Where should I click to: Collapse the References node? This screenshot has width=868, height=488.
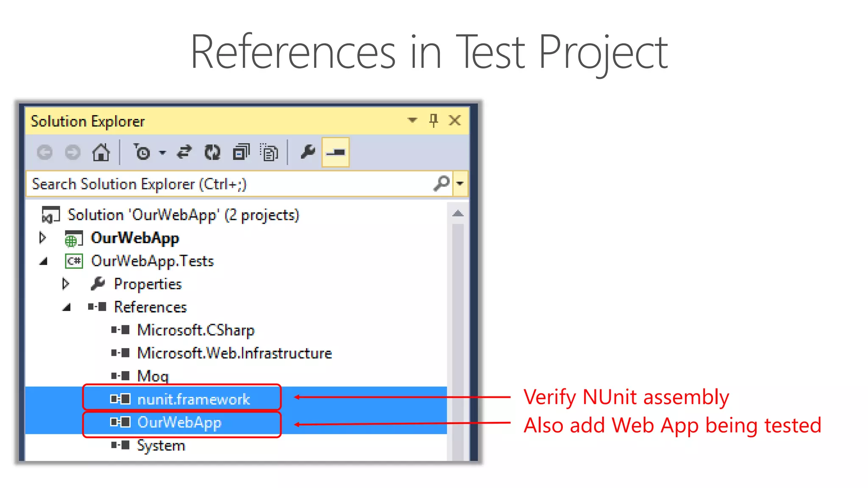(x=67, y=308)
